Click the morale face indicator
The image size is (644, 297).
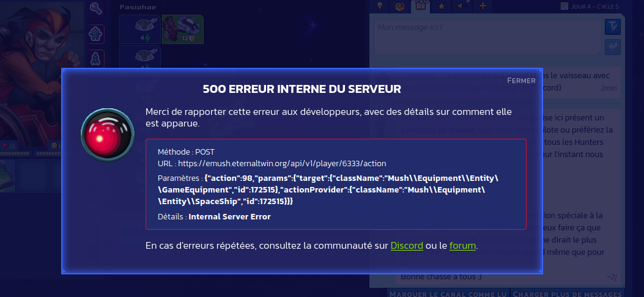(54, 145)
